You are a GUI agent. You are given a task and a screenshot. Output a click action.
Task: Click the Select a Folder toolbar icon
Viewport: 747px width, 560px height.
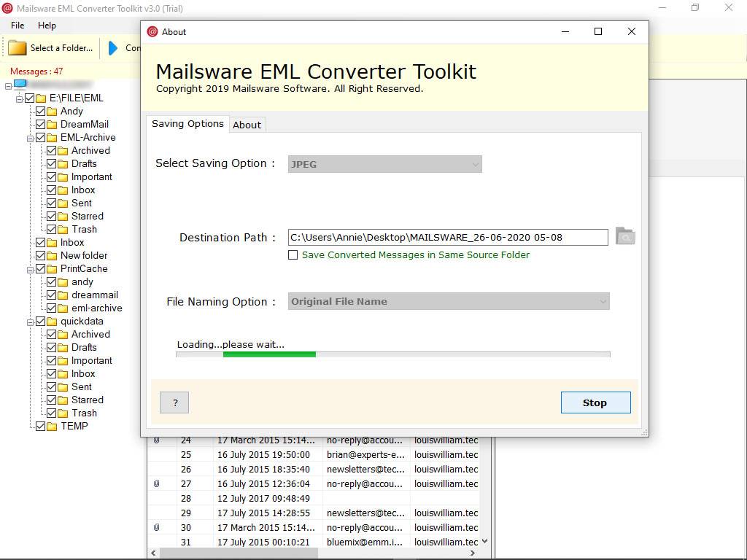tap(18, 48)
